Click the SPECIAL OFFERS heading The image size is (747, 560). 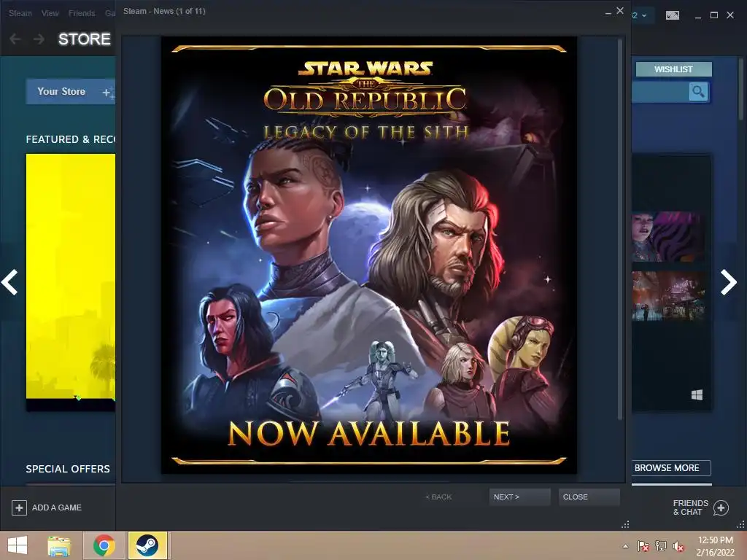pyautogui.click(x=68, y=469)
